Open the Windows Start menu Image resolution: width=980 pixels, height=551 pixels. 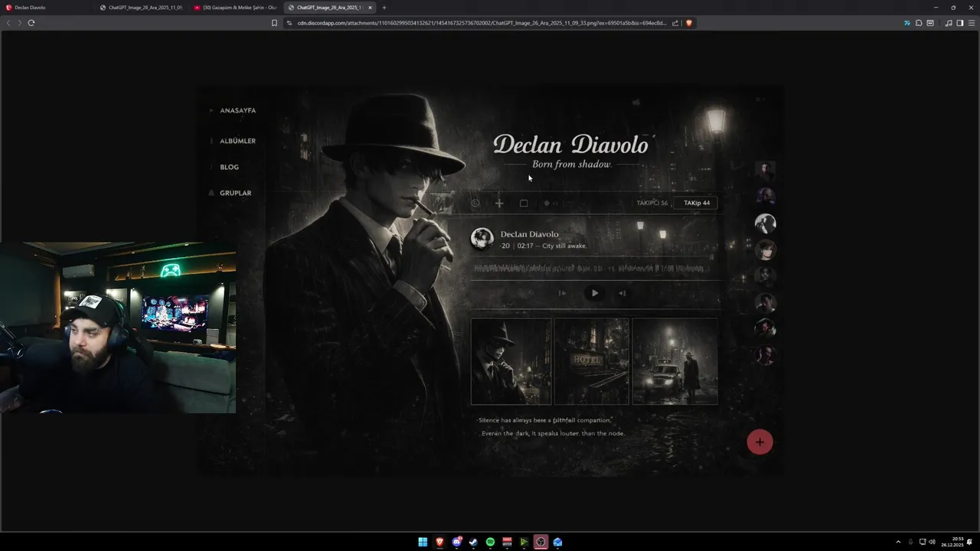click(423, 542)
